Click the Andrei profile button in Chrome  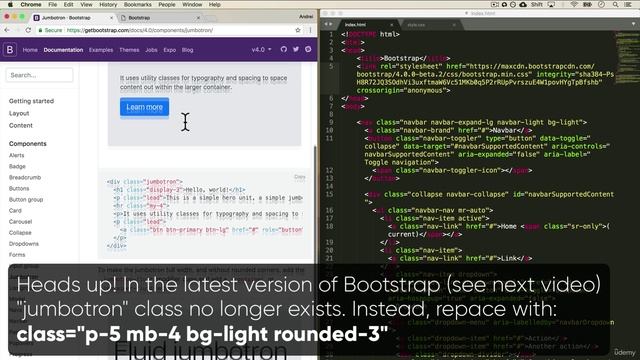(306, 17)
